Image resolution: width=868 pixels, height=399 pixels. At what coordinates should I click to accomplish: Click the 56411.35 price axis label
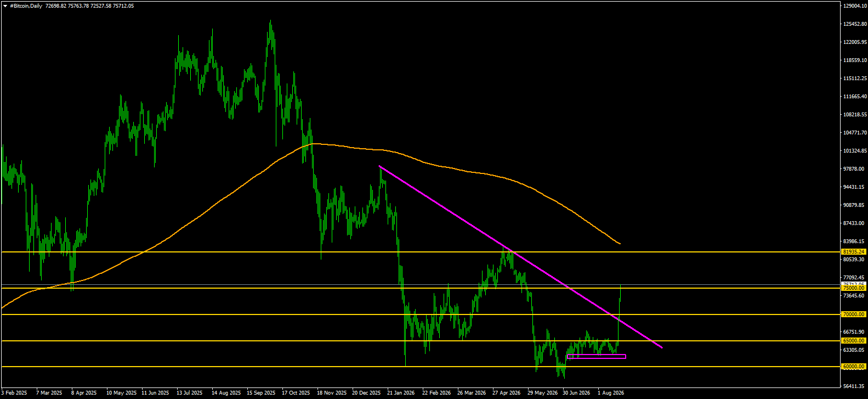pos(854,386)
